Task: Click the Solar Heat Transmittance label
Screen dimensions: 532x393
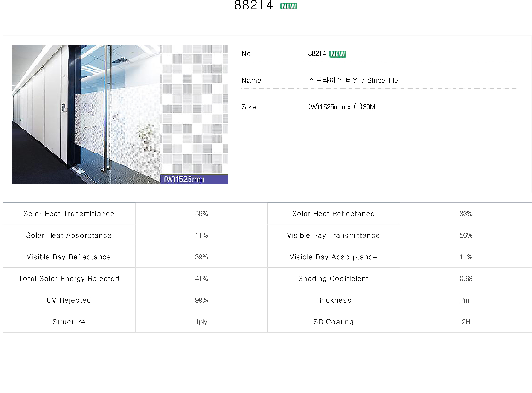Action: pos(69,214)
